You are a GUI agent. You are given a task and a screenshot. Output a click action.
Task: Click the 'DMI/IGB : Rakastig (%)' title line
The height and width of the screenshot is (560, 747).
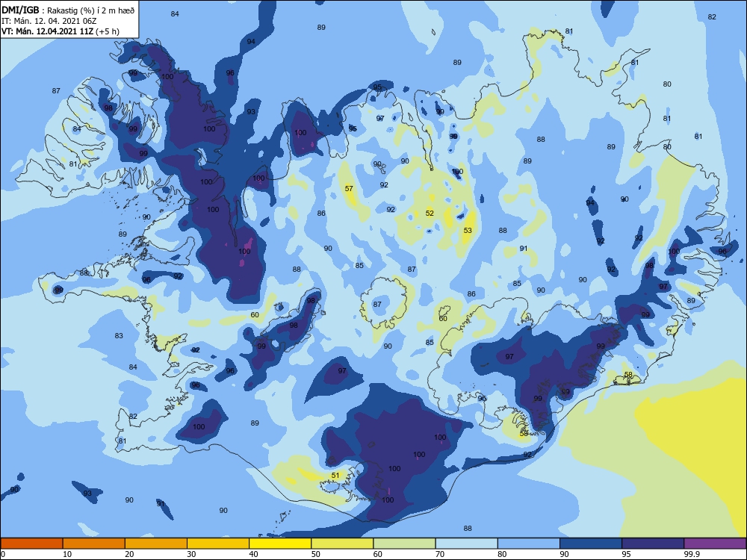click(68, 10)
